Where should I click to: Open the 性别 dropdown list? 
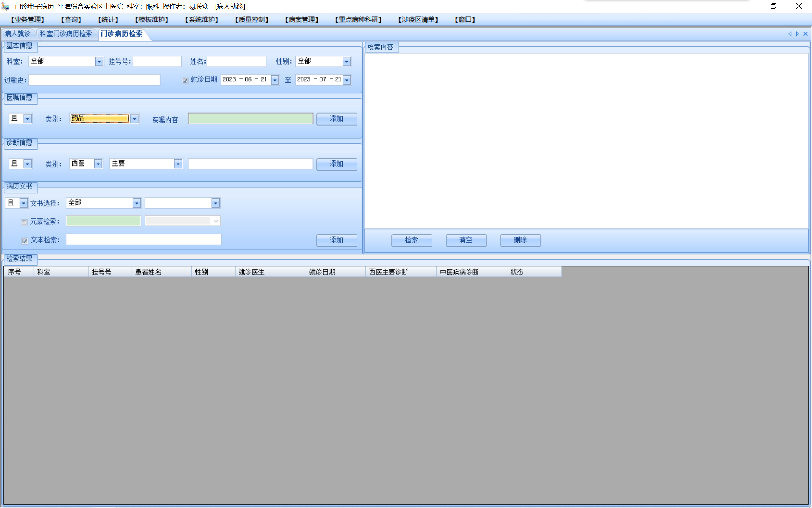[x=347, y=62]
